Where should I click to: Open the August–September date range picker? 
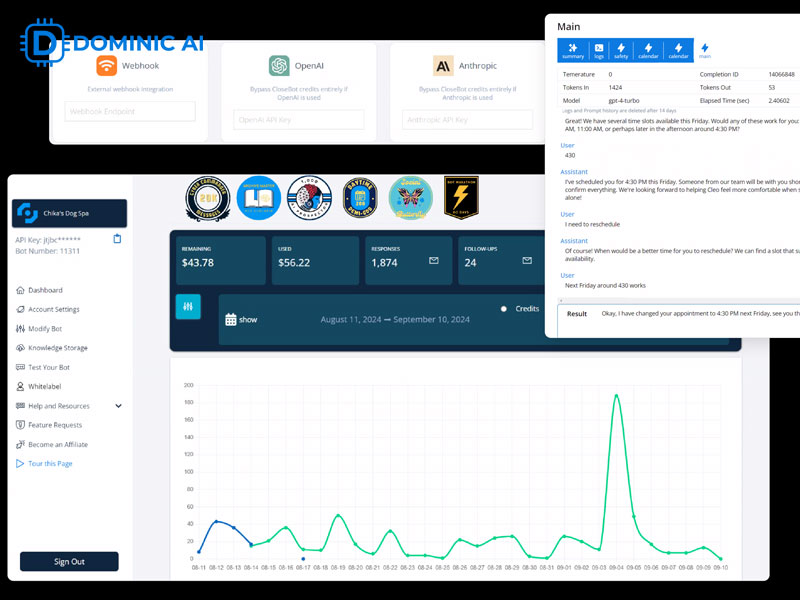click(x=394, y=320)
